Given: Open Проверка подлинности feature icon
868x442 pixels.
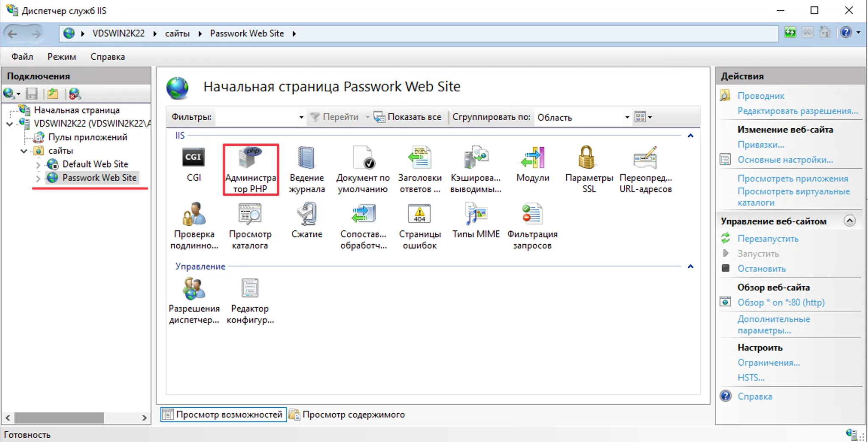Looking at the screenshot, I should 194,214.
